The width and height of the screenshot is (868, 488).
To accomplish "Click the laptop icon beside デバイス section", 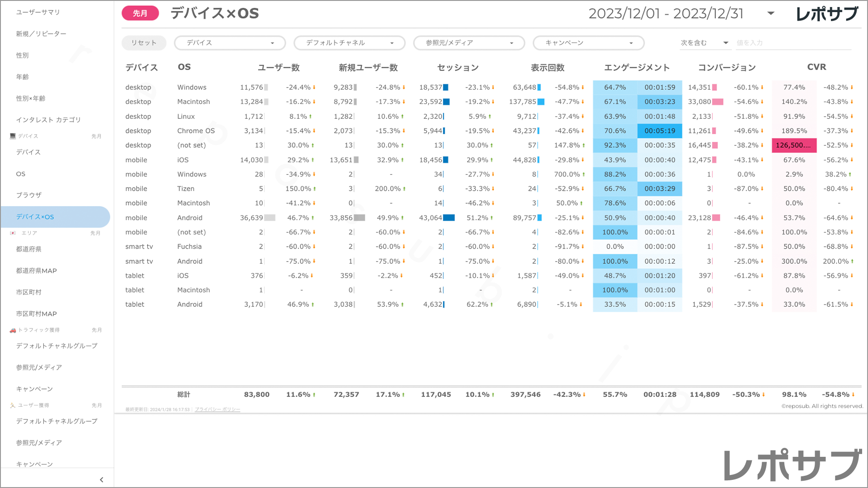I will [13, 136].
